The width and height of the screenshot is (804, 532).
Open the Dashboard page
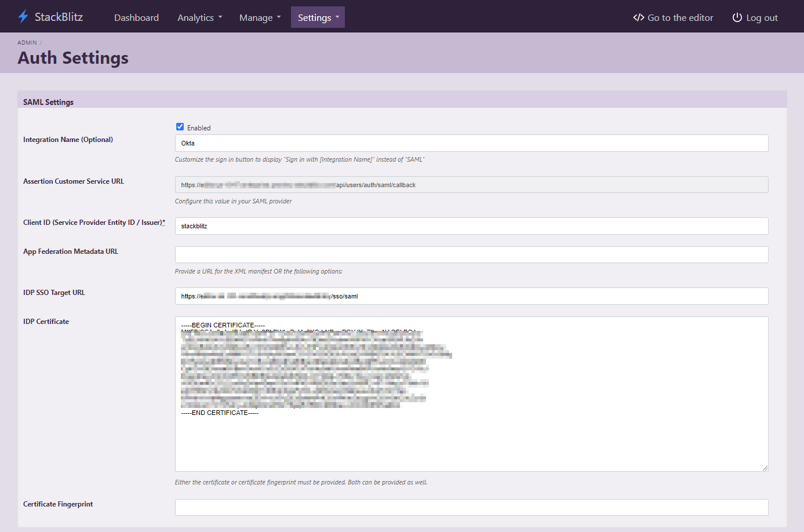[136, 17]
